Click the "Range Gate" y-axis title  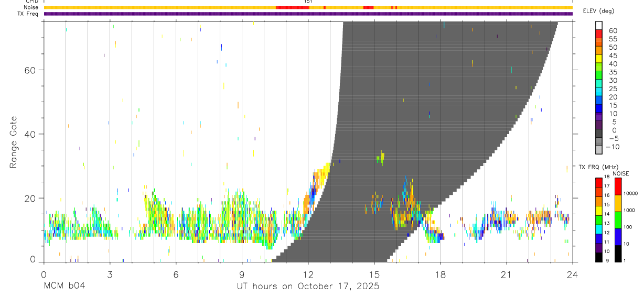point(14,142)
